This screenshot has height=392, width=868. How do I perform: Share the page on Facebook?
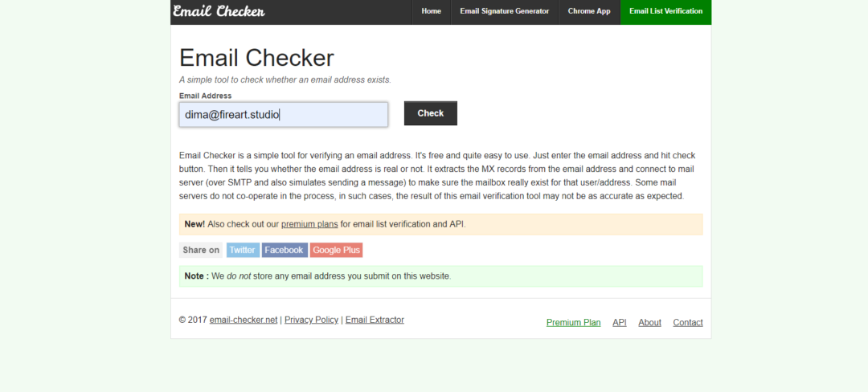[285, 250]
